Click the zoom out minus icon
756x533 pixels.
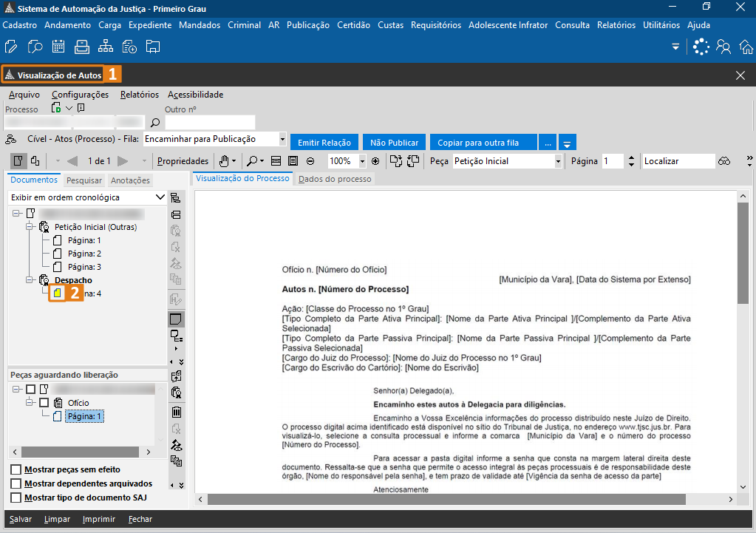coord(310,161)
